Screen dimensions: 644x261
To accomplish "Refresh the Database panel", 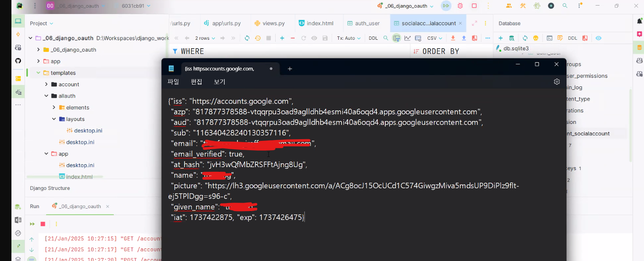I will [x=525, y=38].
